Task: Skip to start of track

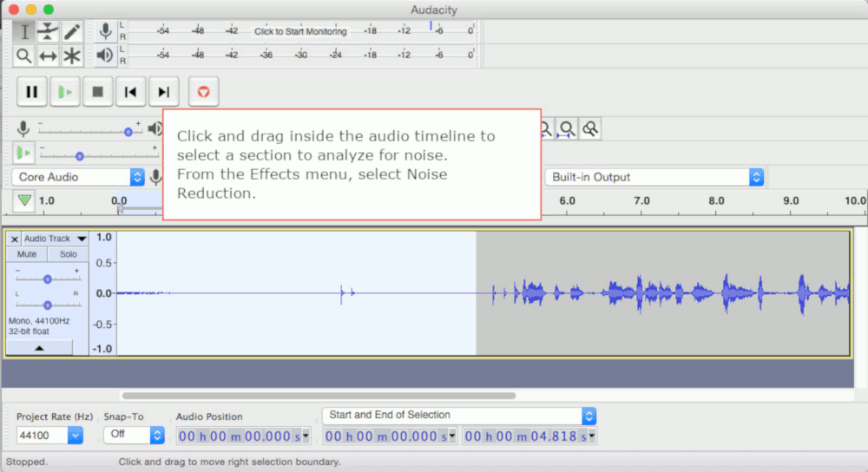Action: tap(130, 91)
